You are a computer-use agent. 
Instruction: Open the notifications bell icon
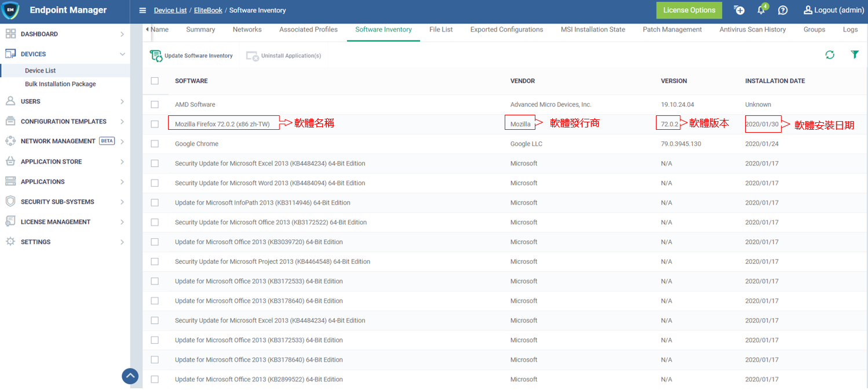click(762, 10)
